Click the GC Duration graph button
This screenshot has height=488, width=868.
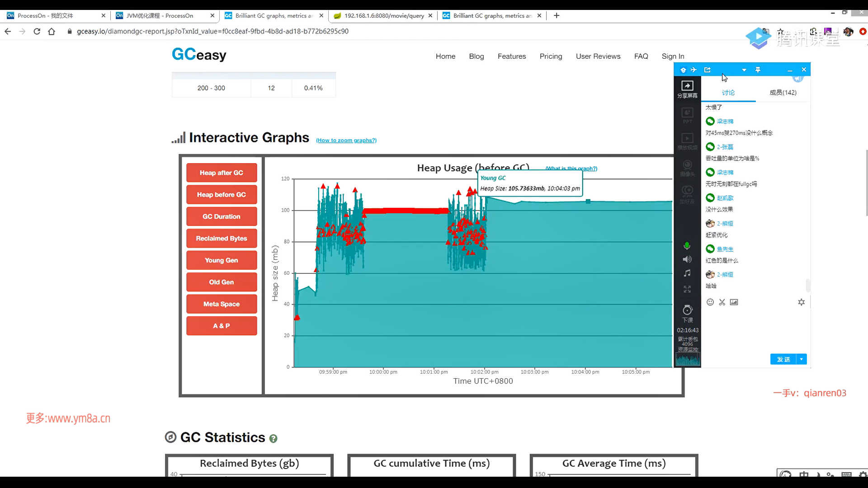tap(222, 216)
